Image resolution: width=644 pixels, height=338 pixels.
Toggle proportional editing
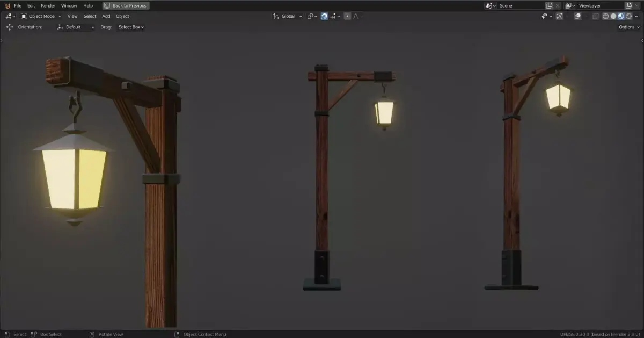[x=347, y=16]
